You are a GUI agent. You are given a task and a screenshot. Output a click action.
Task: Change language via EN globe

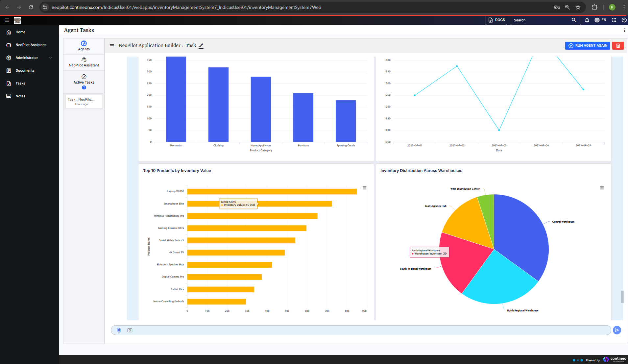[x=600, y=20]
